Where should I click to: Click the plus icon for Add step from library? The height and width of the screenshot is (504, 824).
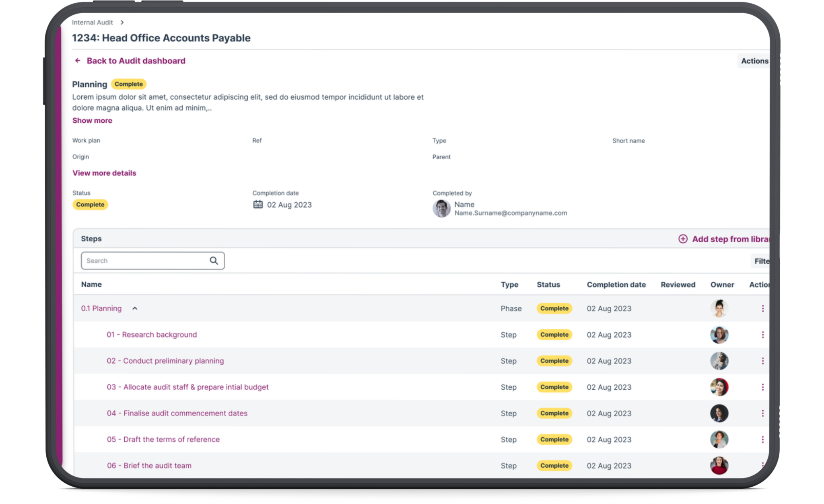(683, 239)
